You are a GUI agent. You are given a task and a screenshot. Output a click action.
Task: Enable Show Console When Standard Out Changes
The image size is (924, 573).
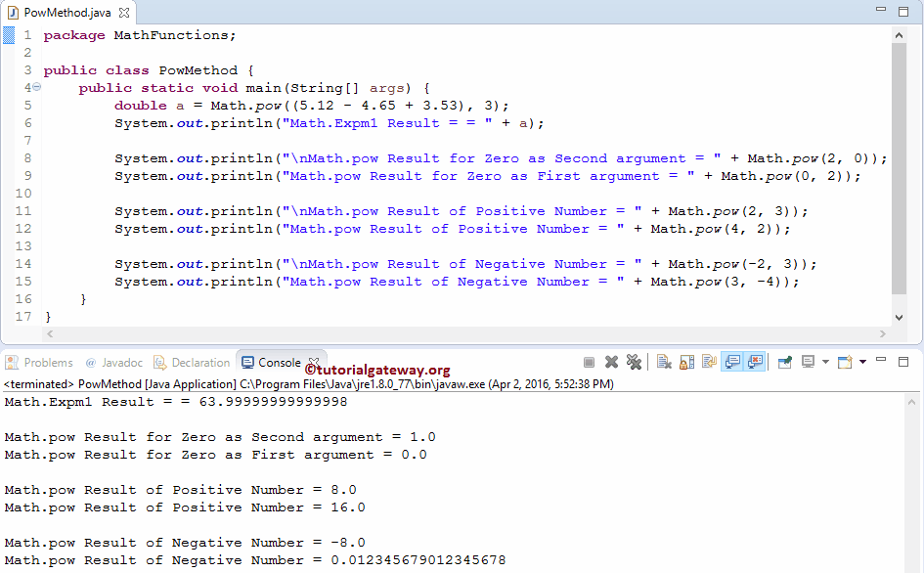point(734,361)
